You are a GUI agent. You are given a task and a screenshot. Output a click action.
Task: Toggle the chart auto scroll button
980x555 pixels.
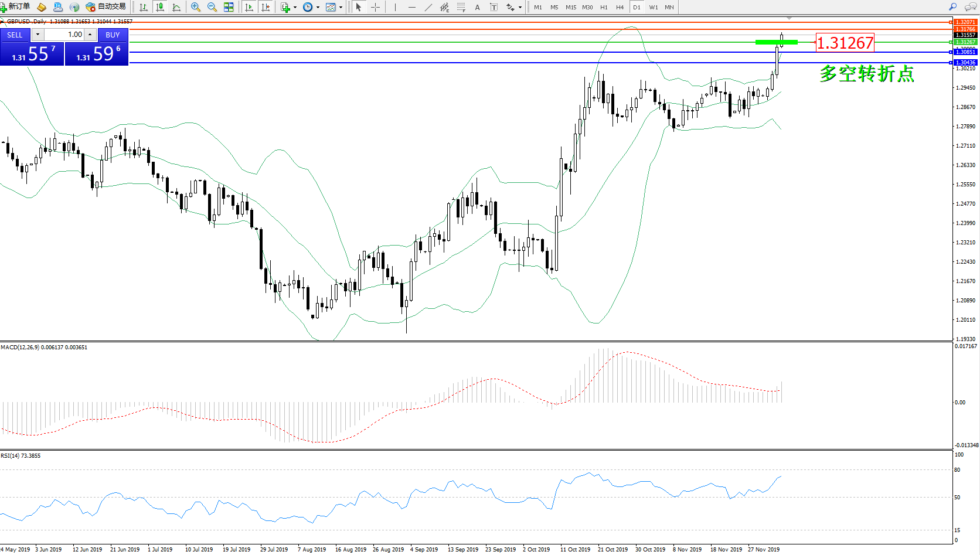249,7
